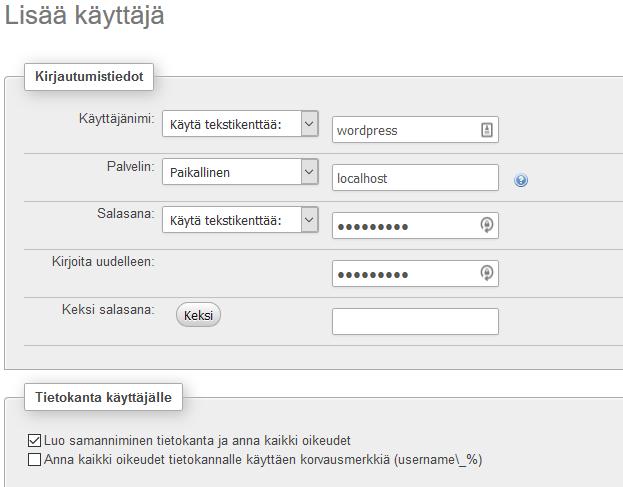The height and width of the screenshot is (487, 623).
Task: Open the Salasana type dropdown
Action: [240, 220]
